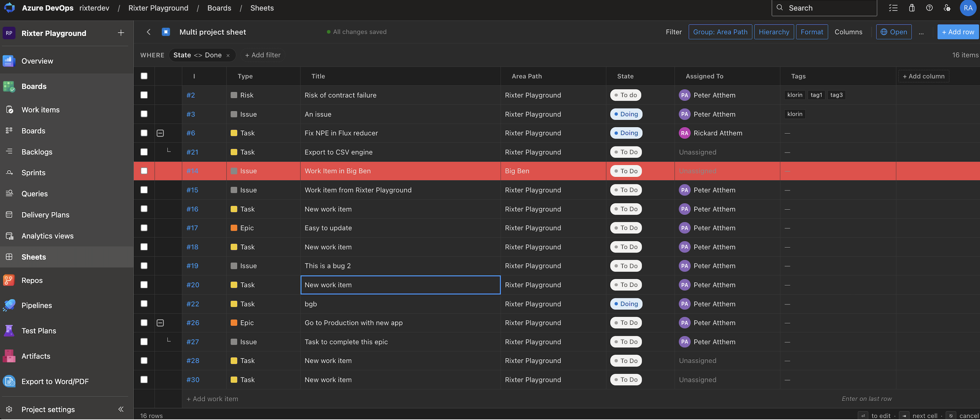This screenshot has width=980, height=420.
Task: Toggle the select-all header checkbox
Action: [x=144, y=76]
